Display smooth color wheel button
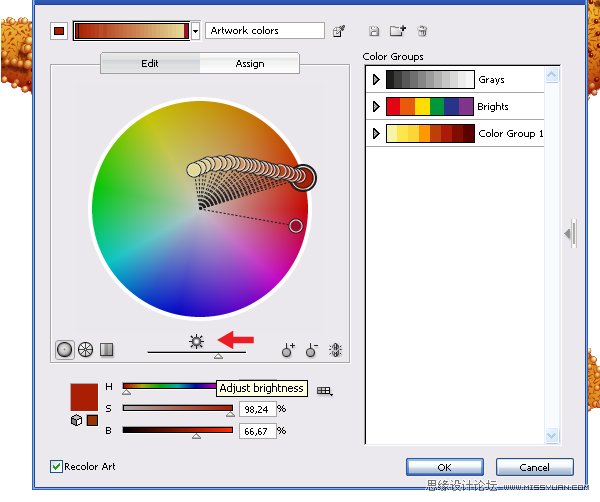Image resolution: width=600 pixels, height=502 pixels. (64, 349)
